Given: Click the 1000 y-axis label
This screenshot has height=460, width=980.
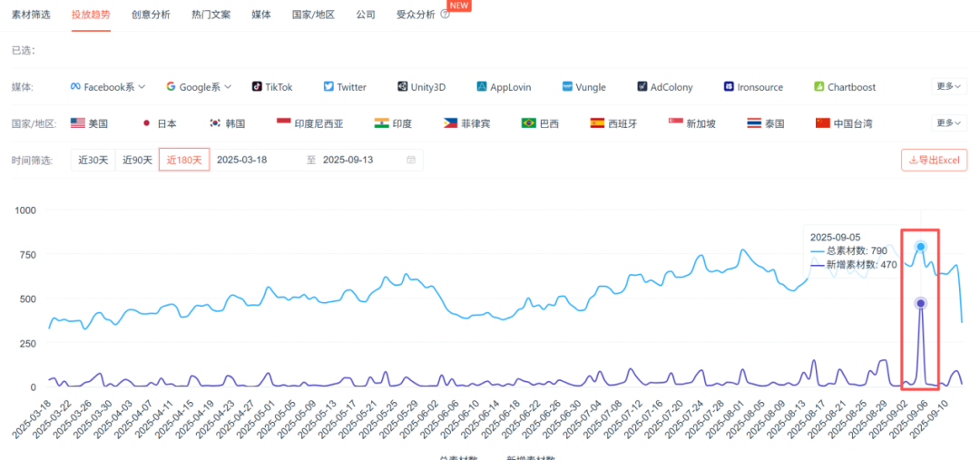Looking at the screenshot, I should [x=25, y=210].
